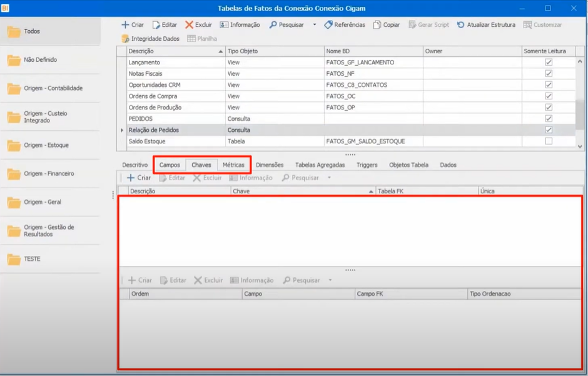Screen dimensions: 588x376
Task: Select the Oportunidades CRM table row
Action: coord(154,85)
